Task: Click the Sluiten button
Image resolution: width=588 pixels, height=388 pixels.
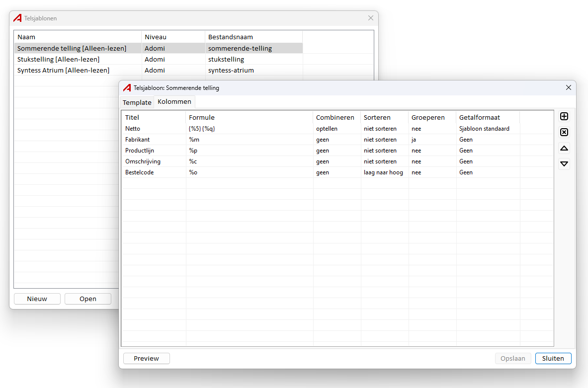Action: click(553, 358)
